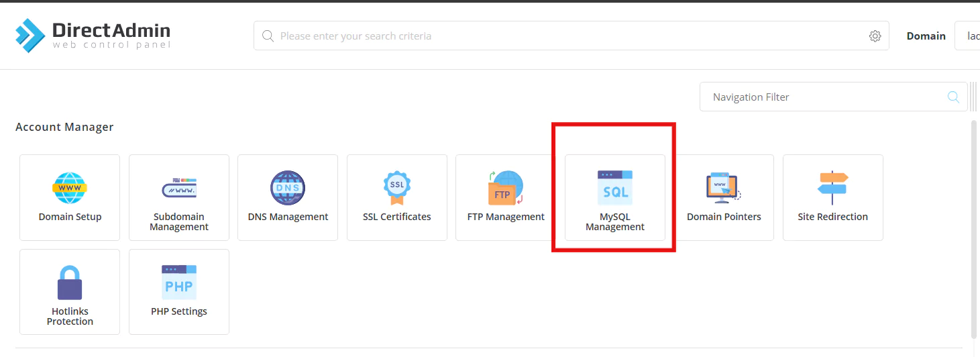Click the DirectAdmin logo

coord(93,36)
